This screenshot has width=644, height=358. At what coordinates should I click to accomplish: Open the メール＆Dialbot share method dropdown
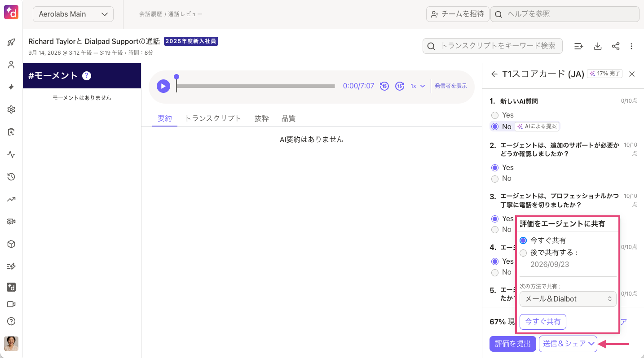[x=568, y=299]
